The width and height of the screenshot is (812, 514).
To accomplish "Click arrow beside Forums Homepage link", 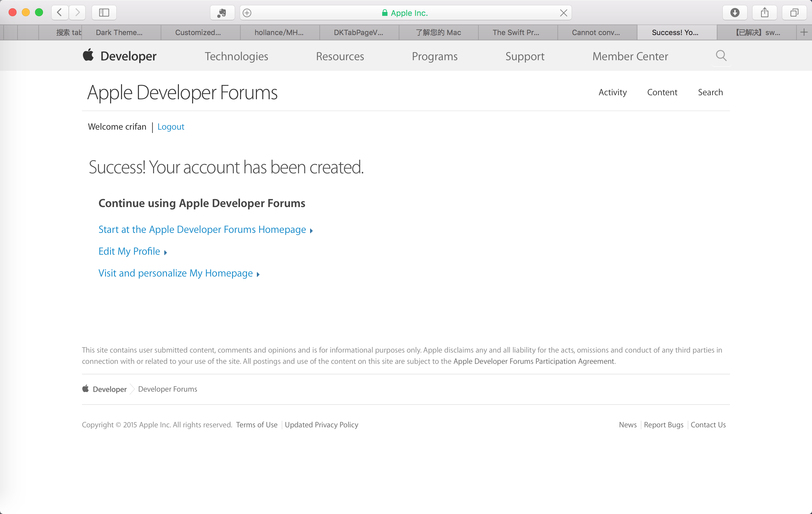I will [311, 231].
